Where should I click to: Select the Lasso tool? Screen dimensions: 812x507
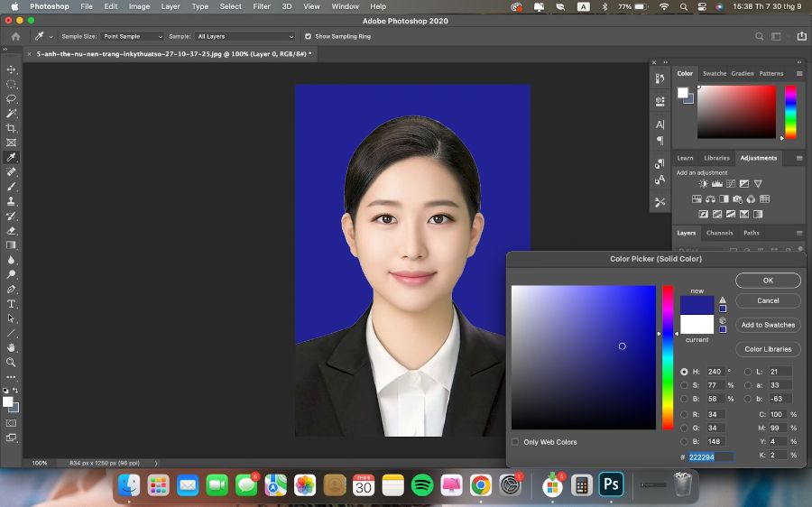[11, 98]
